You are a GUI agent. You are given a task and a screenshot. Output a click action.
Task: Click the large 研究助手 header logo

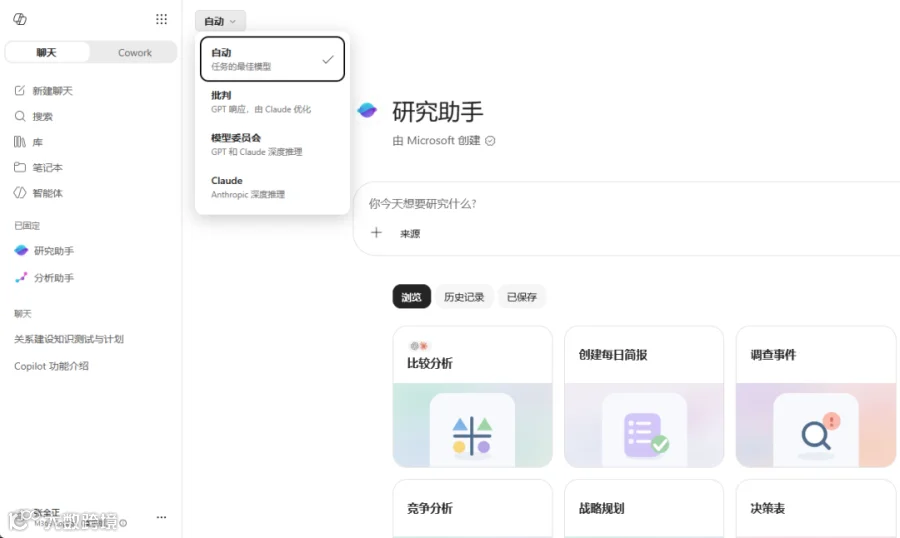(367, 110)
